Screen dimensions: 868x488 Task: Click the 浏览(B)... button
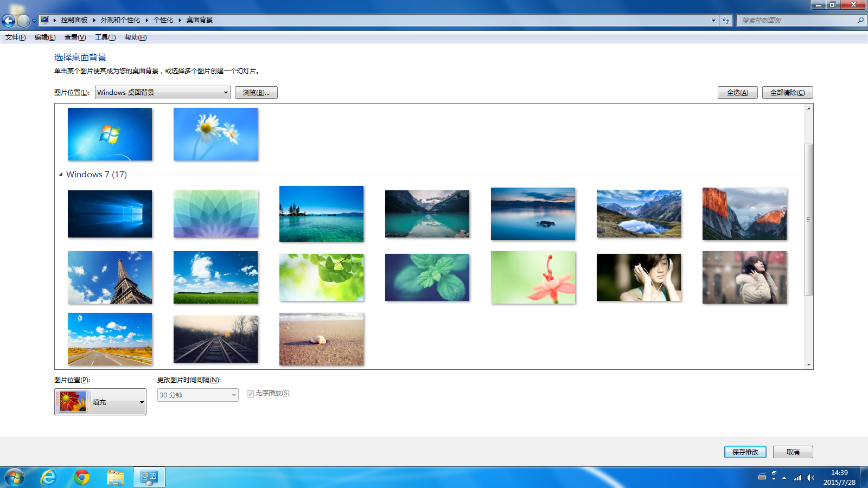[256, 93]
